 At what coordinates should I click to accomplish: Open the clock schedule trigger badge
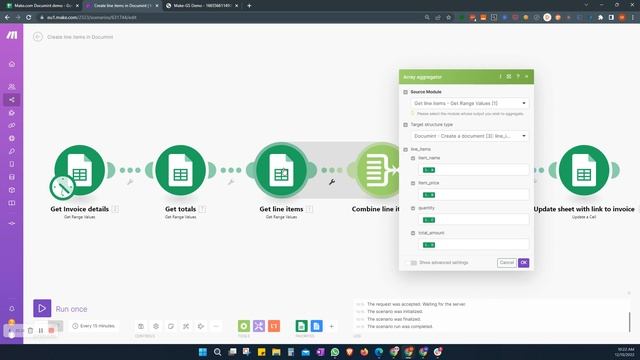62,188
